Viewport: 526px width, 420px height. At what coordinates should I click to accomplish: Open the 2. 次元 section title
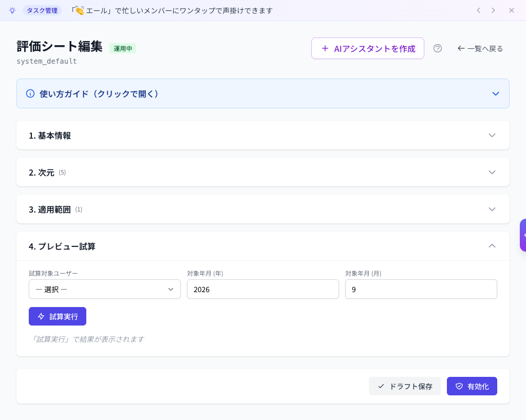click(41, 173)
